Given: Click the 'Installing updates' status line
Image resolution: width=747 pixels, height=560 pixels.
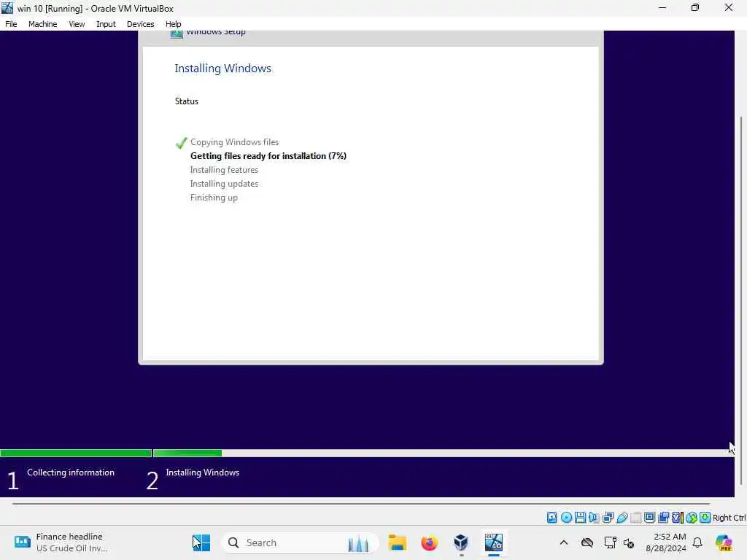Looking at the screenshot, I should point(224,183).
